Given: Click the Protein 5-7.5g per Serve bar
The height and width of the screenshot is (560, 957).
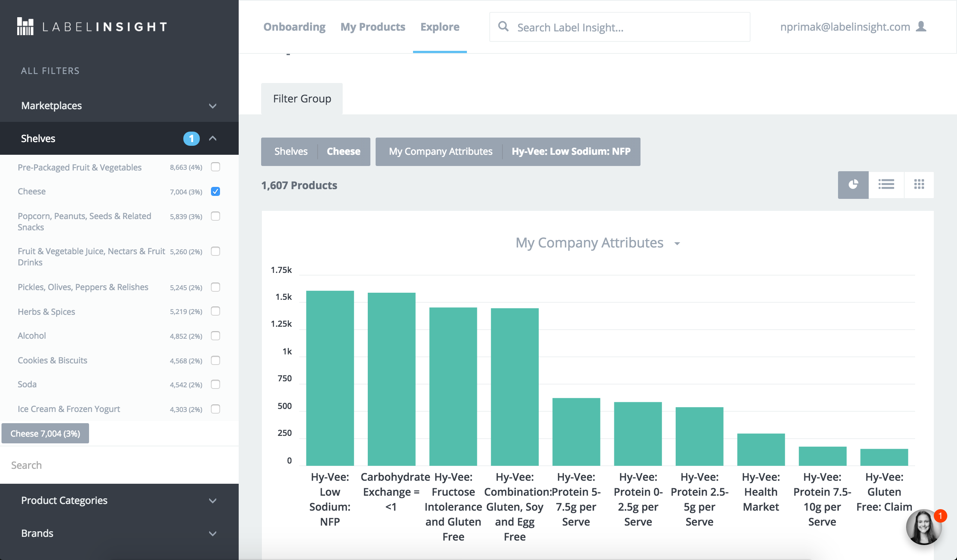Looking at the screenshot, I should pos(576,432).
